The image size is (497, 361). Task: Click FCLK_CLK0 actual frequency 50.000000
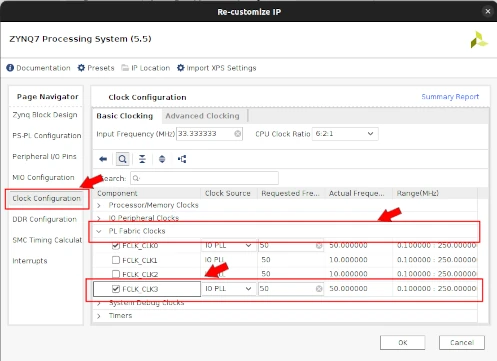(348, 246)
